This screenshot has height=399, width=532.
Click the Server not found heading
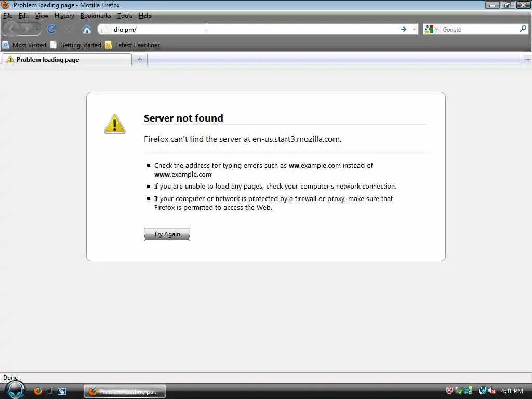[x=183, y=118]
